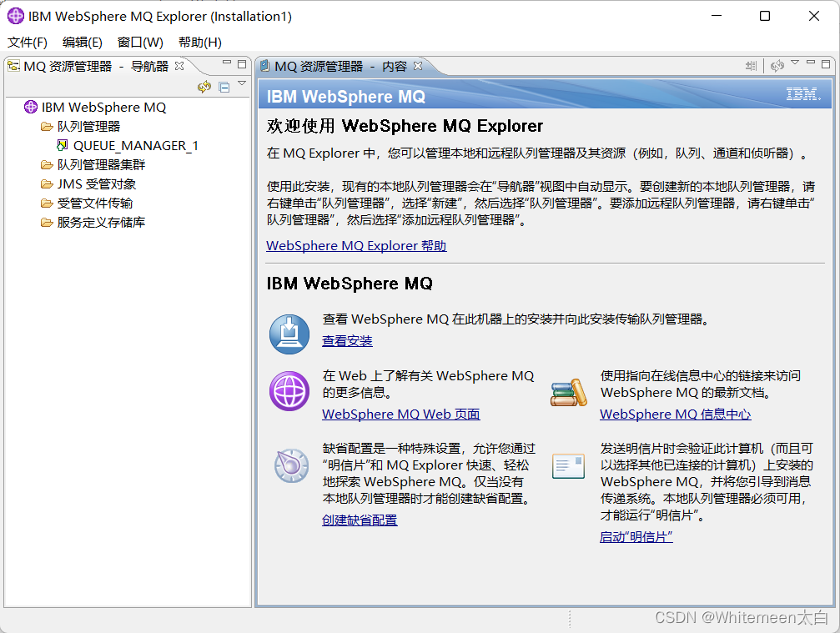Click the IBM WebSphere MQ root node icon
Viewport: 840px width, 633px height.
pyautogui.click(x=31, y=107)
